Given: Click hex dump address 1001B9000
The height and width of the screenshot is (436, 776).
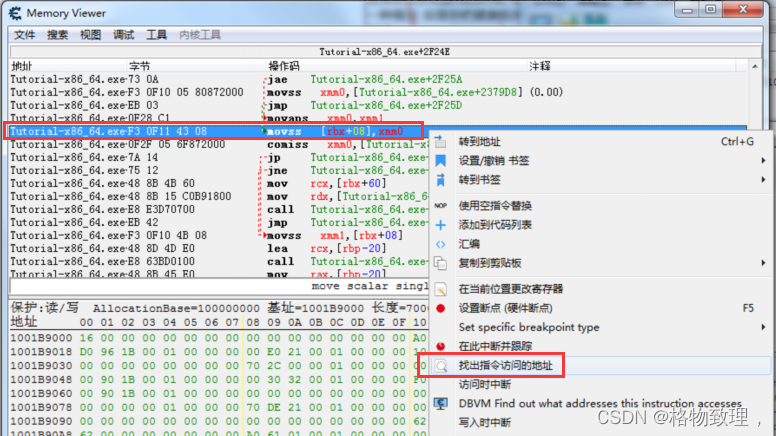Looking at the screenshot, I should coord(41,338).
